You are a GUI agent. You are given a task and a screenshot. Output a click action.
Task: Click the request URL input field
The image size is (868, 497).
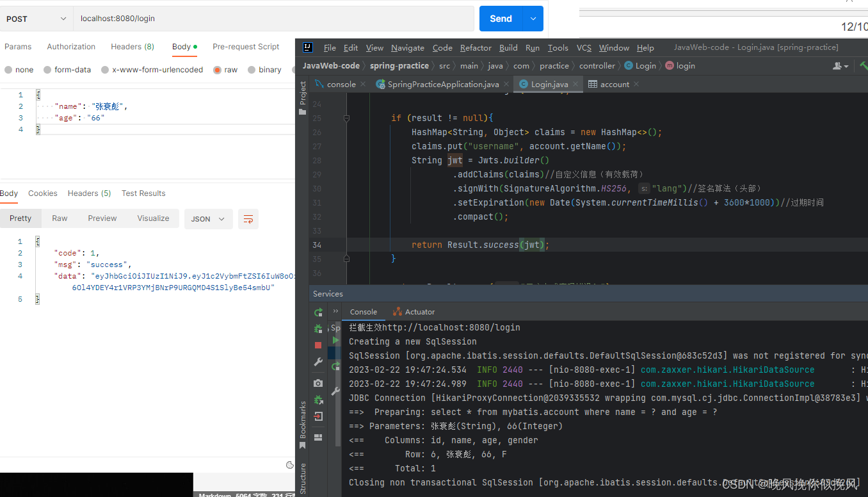273,19
